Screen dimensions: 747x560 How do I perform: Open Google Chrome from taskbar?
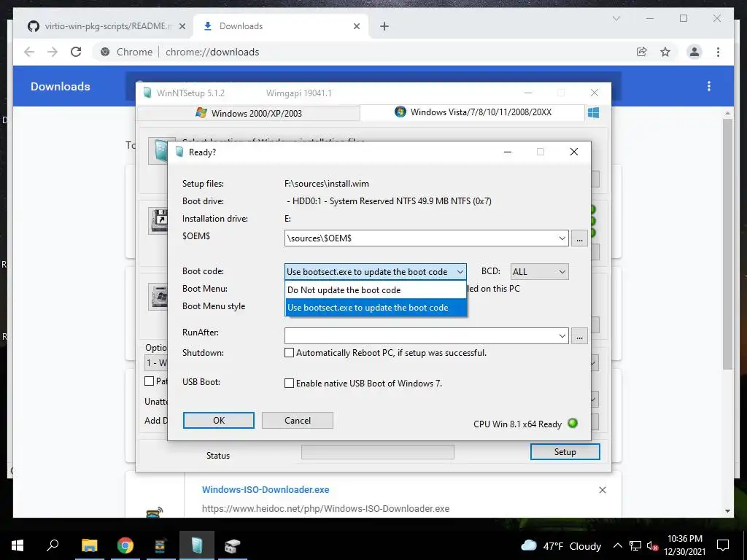pos(125,545)
